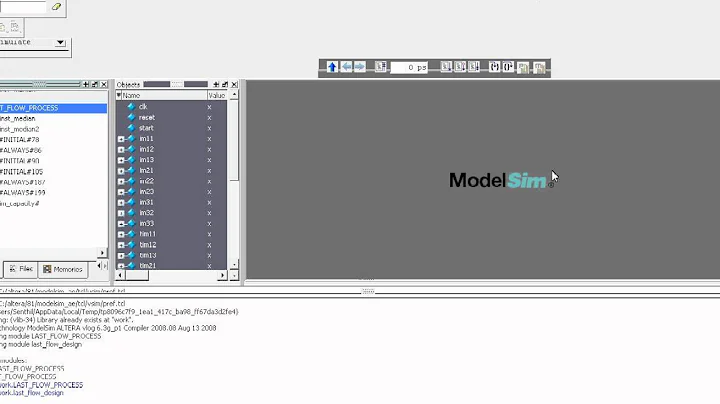
Task: Expand the im11 signal bus
Action: 121,139
